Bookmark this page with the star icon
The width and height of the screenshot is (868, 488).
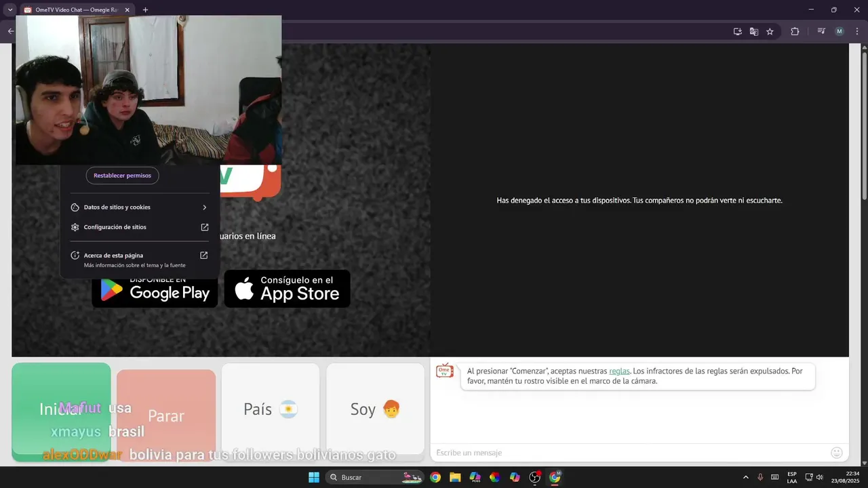click(770, 31)
